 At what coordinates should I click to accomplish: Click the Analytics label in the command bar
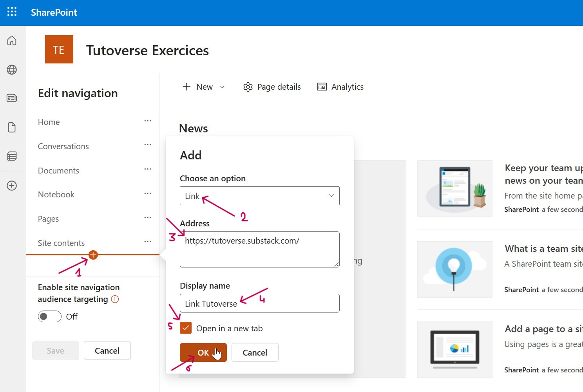tap(348, 87)
